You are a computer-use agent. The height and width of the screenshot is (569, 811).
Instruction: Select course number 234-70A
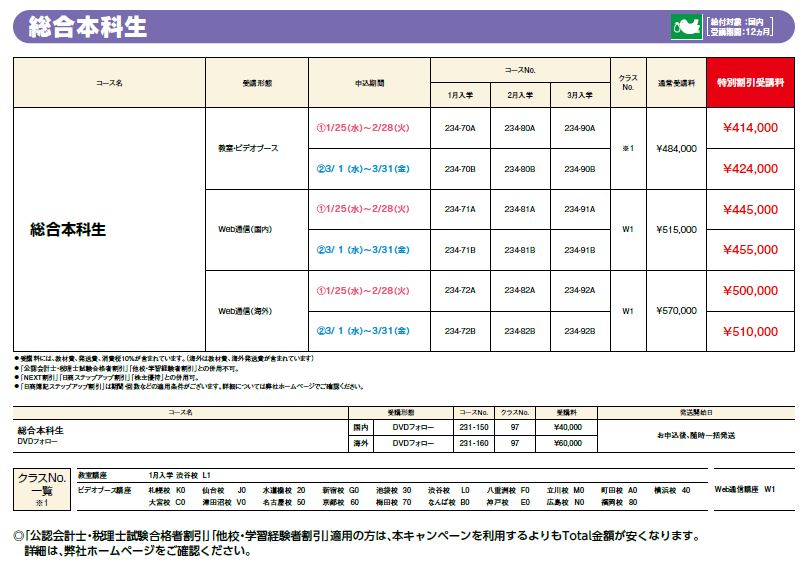pyautogui.click(x=460, y=128)
